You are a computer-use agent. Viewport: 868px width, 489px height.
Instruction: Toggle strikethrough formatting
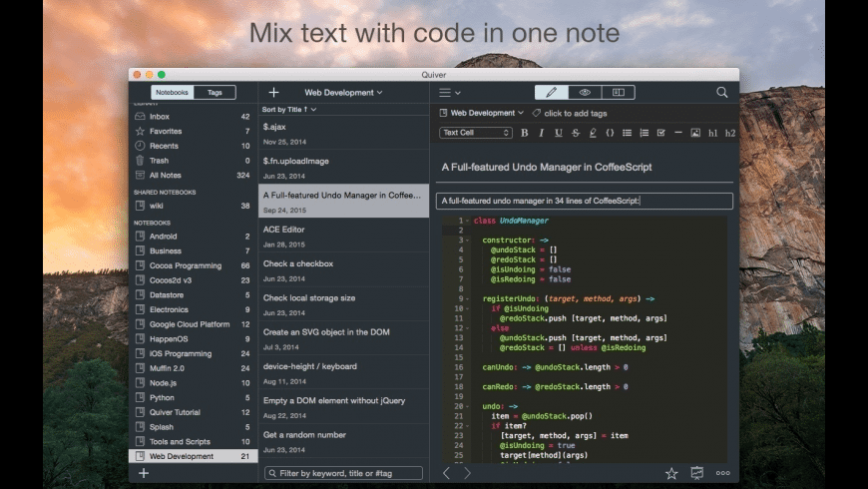576,133
